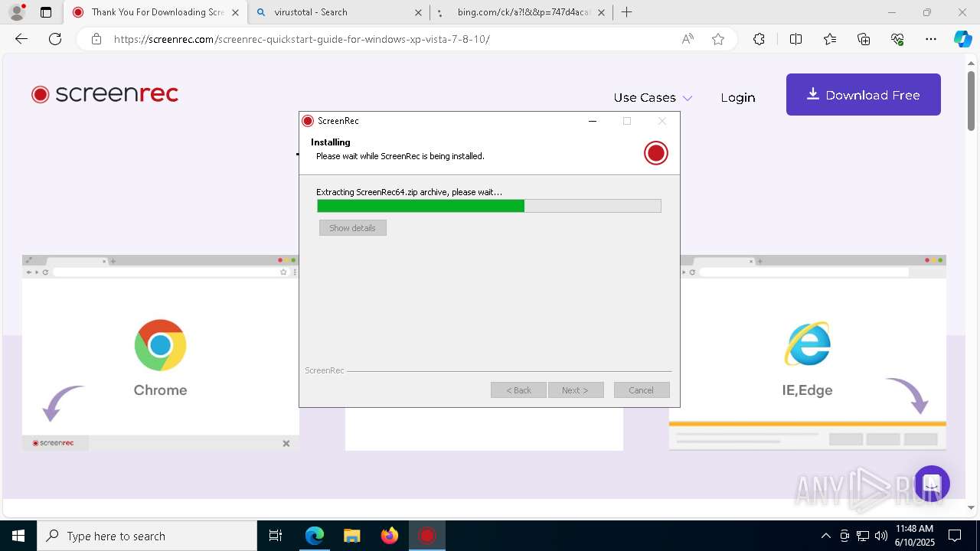Click the Chrome browser logo image
Viewport: 980px width, 551px height.
[160, 345]
